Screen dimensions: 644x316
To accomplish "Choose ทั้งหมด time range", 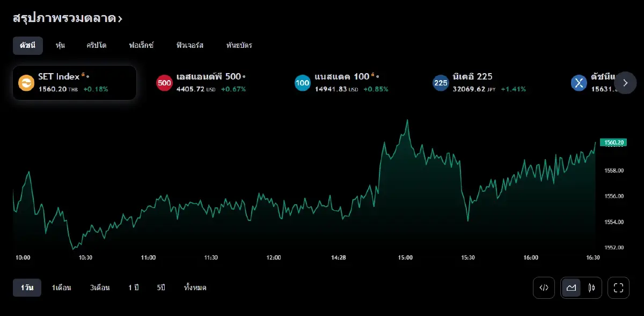I will tap(195, 288).
